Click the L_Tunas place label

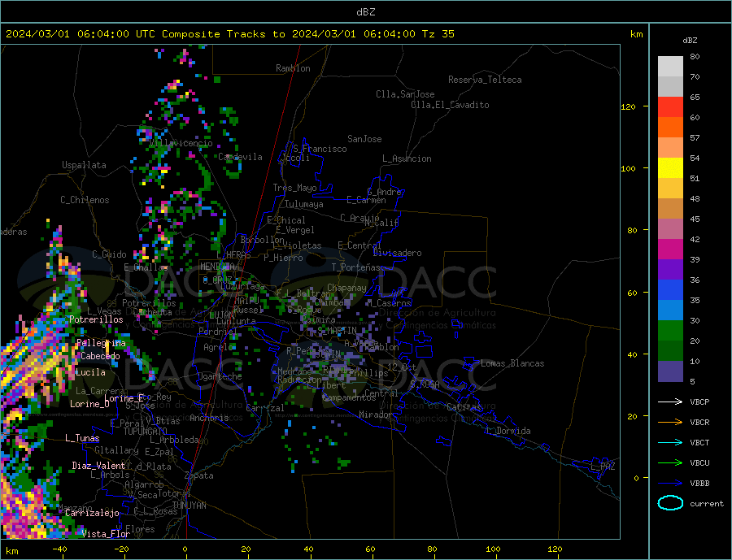82,438
